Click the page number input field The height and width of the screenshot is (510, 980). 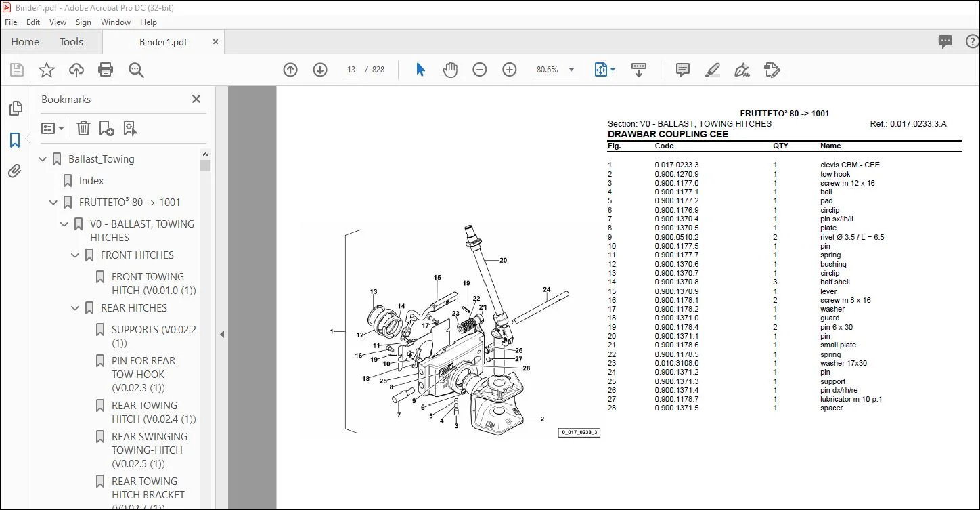click(x=351, y=70)
